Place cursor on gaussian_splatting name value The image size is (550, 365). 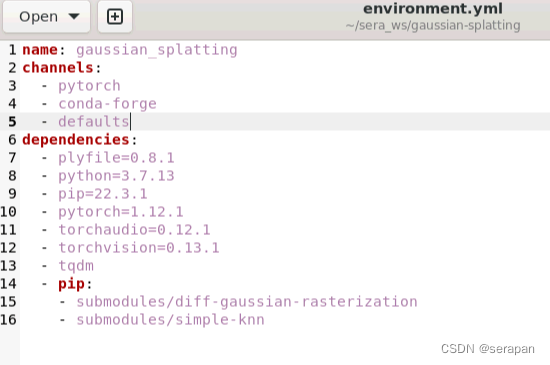pos(157,50)
